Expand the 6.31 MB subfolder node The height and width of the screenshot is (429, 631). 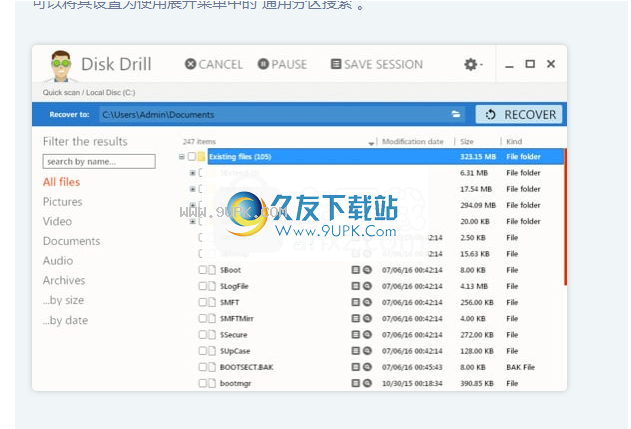193,173
